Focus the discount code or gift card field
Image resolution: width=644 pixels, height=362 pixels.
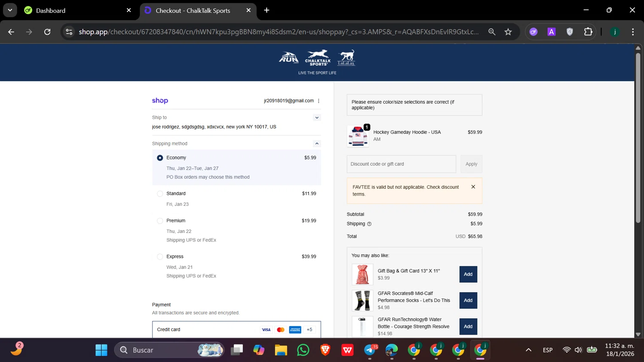tap(401, 164)
